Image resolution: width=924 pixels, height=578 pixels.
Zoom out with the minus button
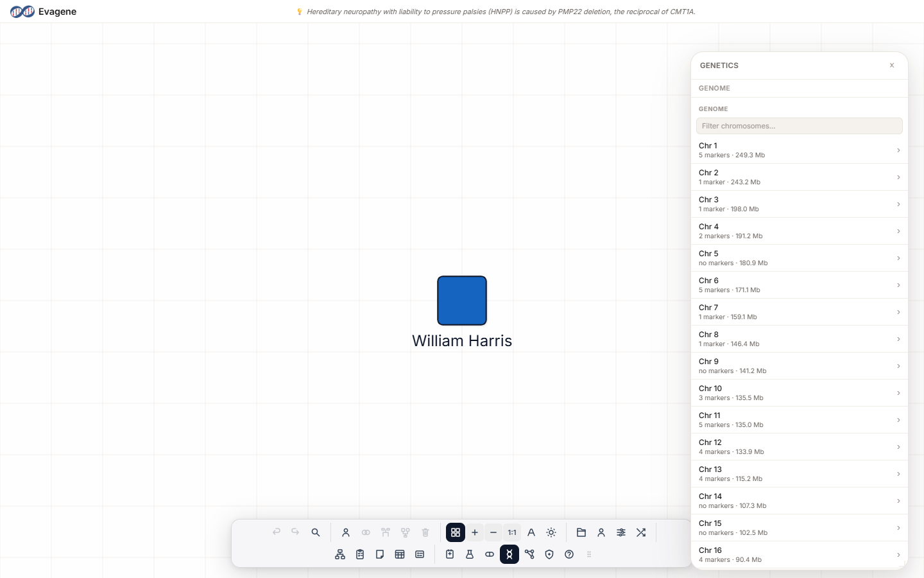tap(493, 532)
